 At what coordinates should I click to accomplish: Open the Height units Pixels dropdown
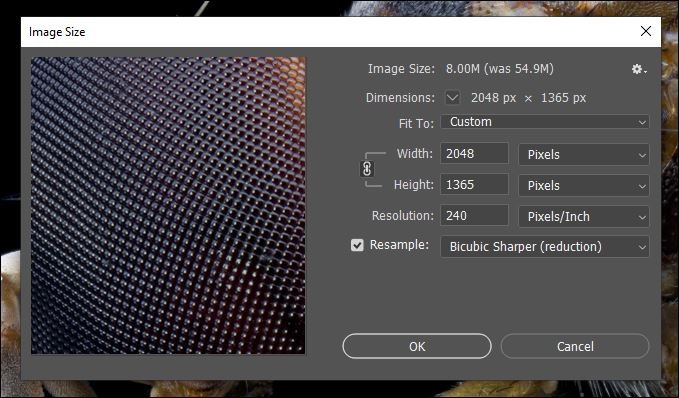coord(583,186)
